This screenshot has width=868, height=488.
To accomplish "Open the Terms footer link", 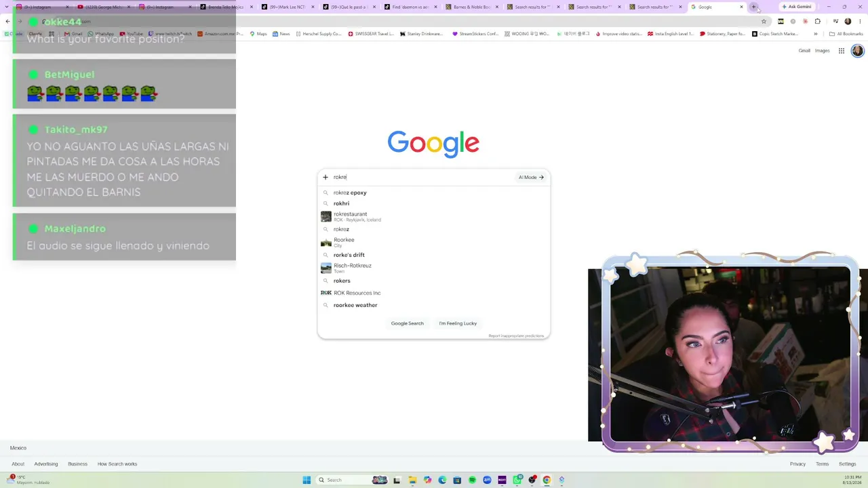I will (822, 464).
